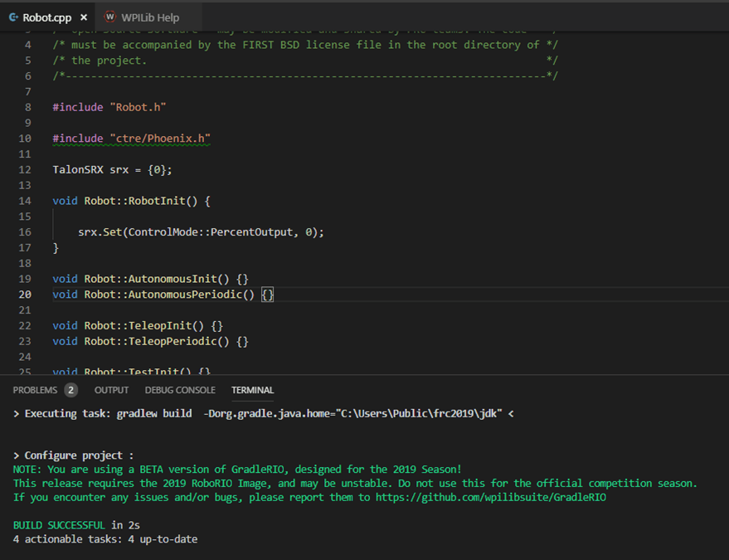Viewport: 729px width, 560px height.
Task: Click the #include "Robot.h" line
Action: 109,108
